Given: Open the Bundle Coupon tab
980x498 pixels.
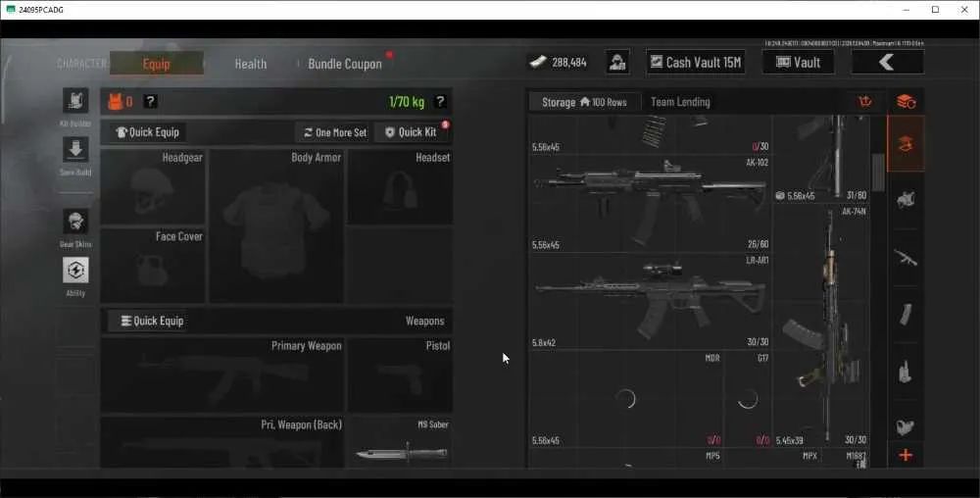Looking at the screenshot, I should 345,64.
